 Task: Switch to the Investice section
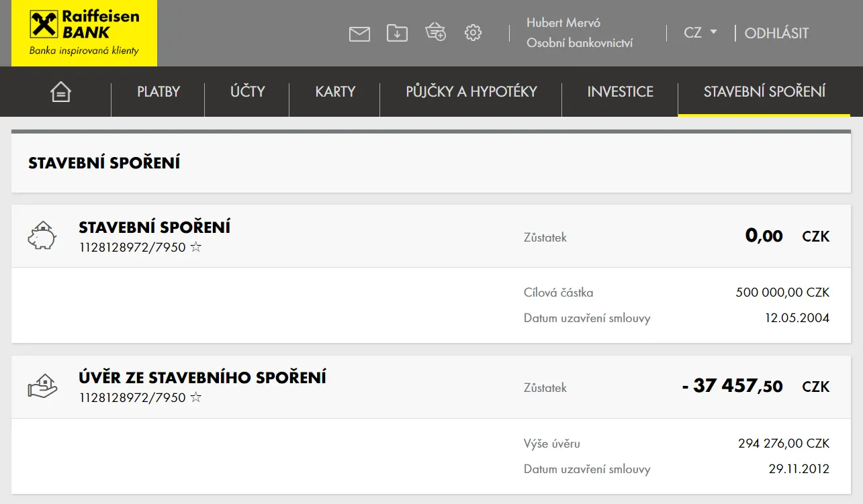coord(620,92)
